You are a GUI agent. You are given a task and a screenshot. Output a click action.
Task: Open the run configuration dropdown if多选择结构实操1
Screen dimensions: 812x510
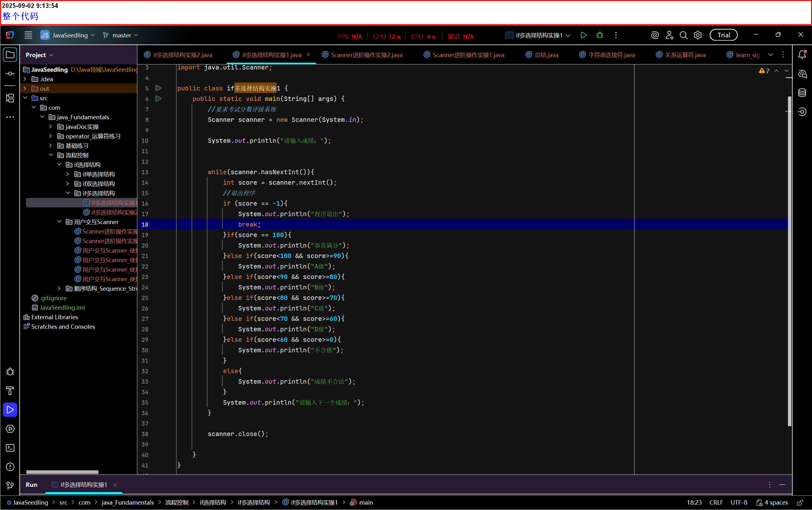pos(538,35)
